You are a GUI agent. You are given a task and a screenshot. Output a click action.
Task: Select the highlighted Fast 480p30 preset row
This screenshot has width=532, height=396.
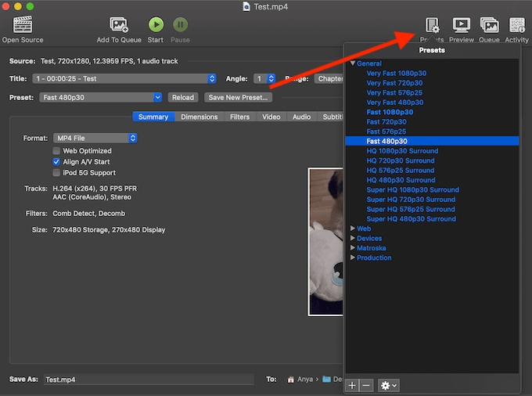[432, 141]
